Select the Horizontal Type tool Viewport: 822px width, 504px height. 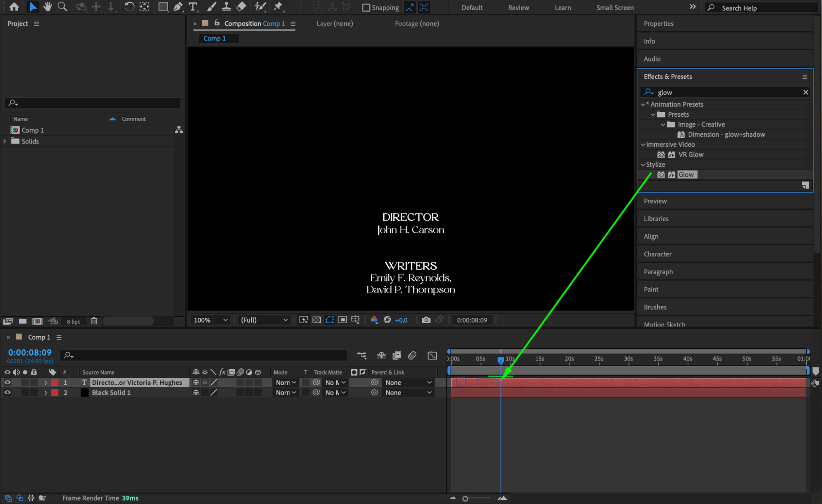coord(192,7)
